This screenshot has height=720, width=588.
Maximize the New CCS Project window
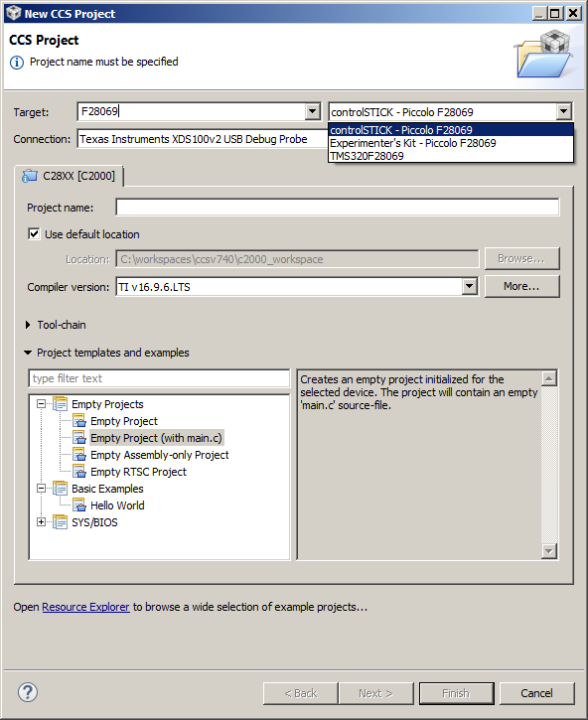click(556, 13)
